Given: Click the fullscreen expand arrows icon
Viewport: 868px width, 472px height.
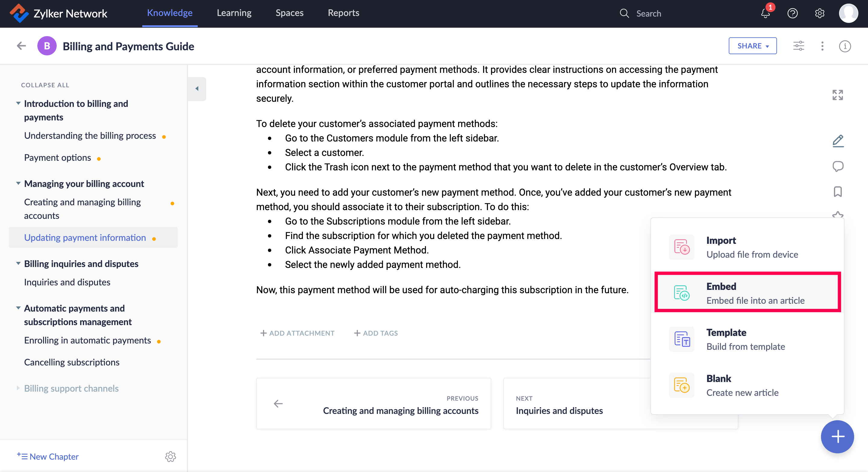Looking at the screenshot, I should [838, 95].
